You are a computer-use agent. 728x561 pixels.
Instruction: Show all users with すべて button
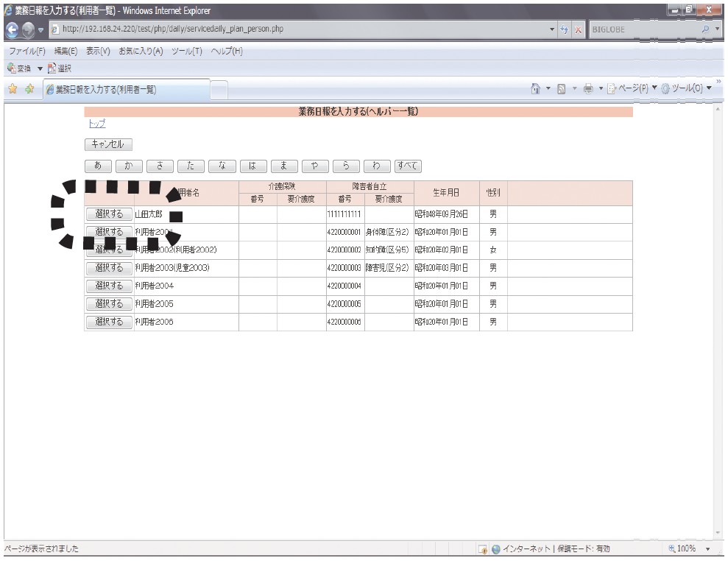(x=408, y=166)
